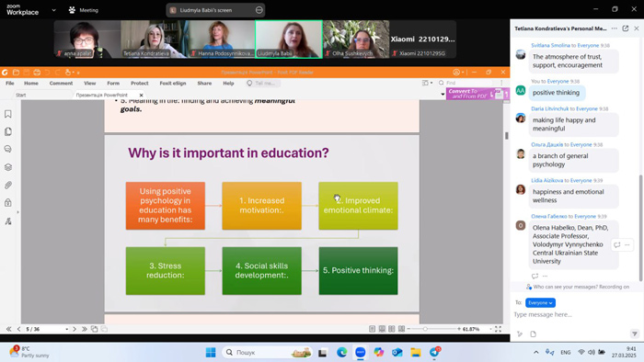Open the Protect menu tab
The height and width of the screenshot is (362, 644).
pos(139,84)
